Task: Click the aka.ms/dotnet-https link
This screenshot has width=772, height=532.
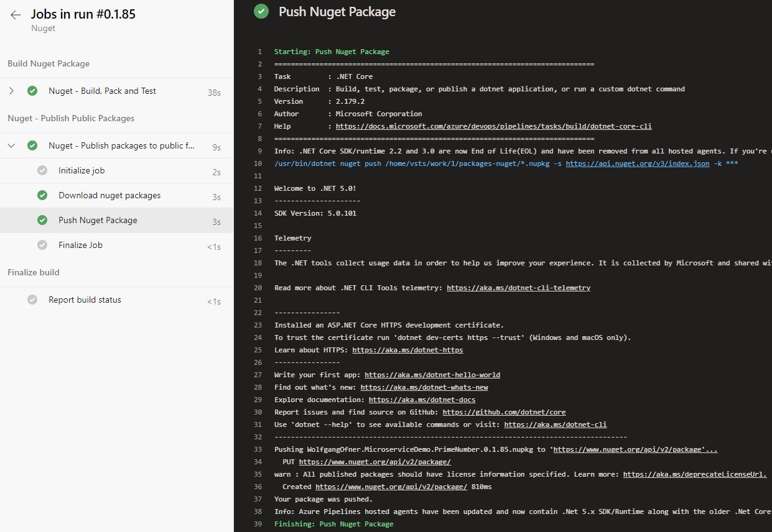Action: 407,349
